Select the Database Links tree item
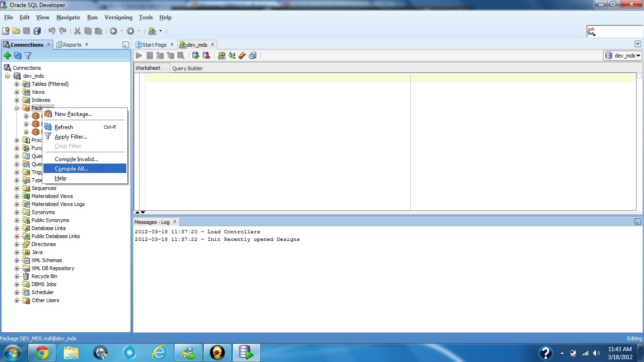 point(49,228)
